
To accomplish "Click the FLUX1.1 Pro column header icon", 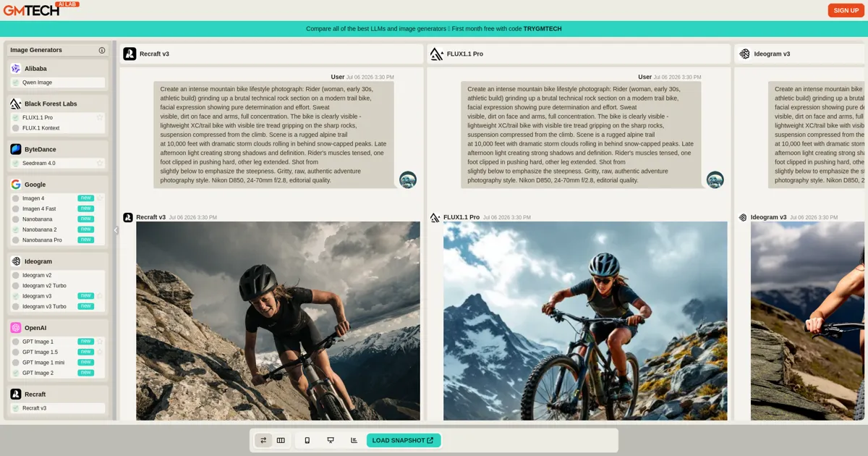I will (436, 54).
